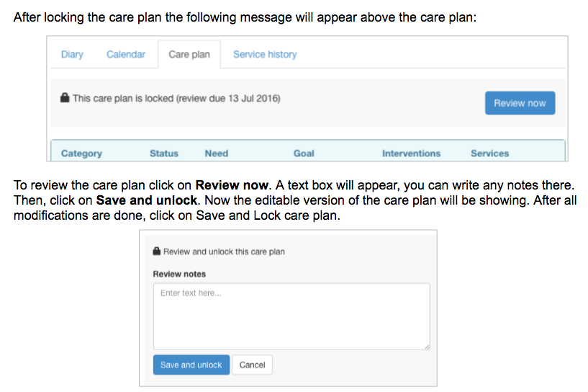This screenshot has width=588, height=392.
Task: Click the Interventions column header
Action: click(411, 153)
